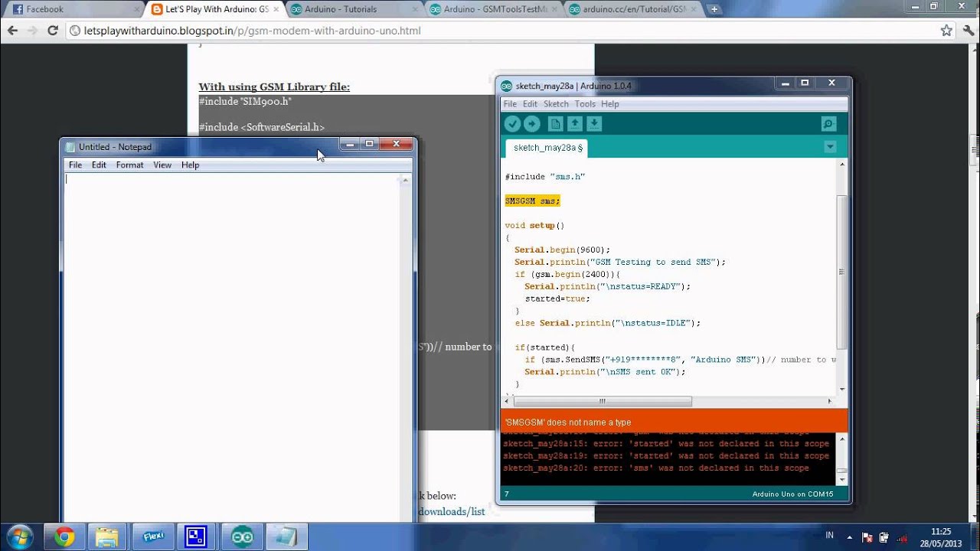Open Notepad View menu
980x551 pixels.
162,165
